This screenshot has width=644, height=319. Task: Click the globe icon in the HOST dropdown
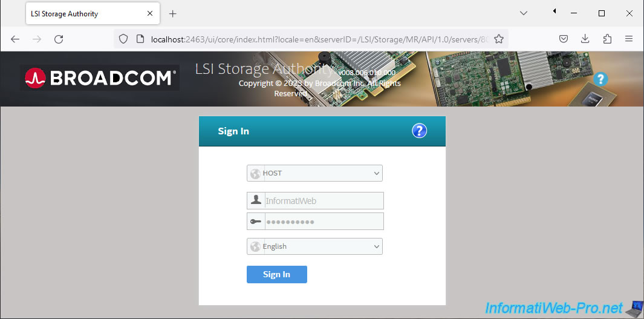pyautogui.click(x=255, y=173)
